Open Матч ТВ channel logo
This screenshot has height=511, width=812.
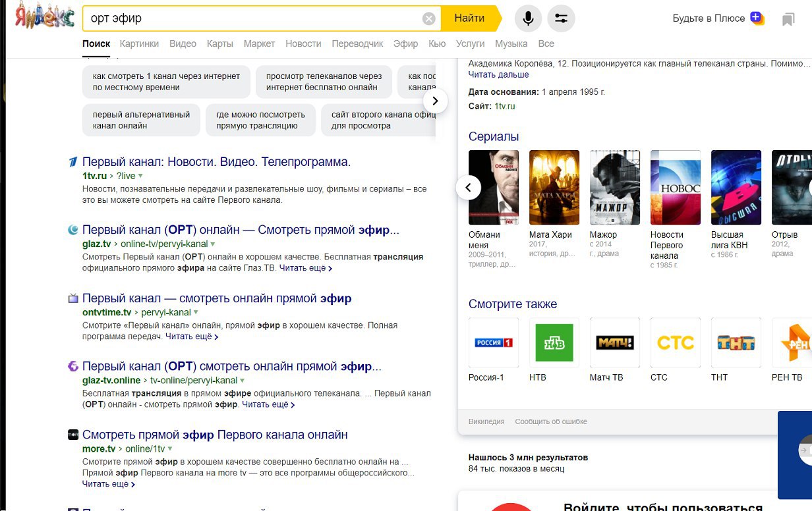615,342
